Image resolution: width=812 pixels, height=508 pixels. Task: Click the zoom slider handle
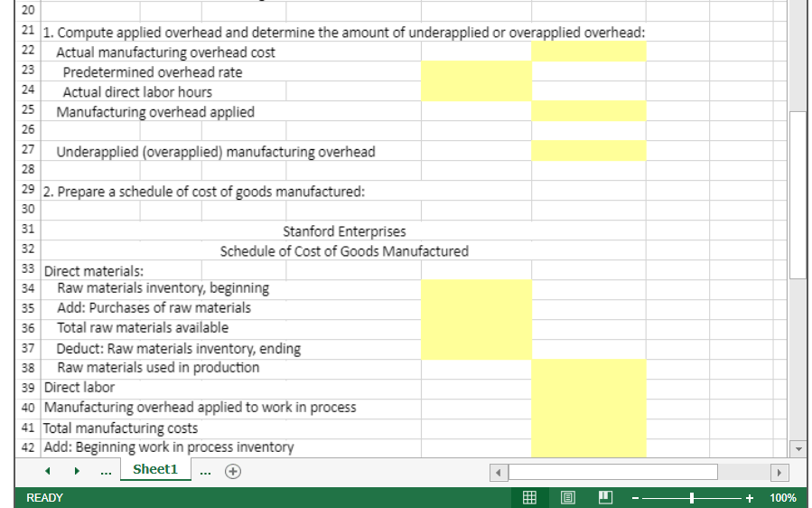coord(692,498)
